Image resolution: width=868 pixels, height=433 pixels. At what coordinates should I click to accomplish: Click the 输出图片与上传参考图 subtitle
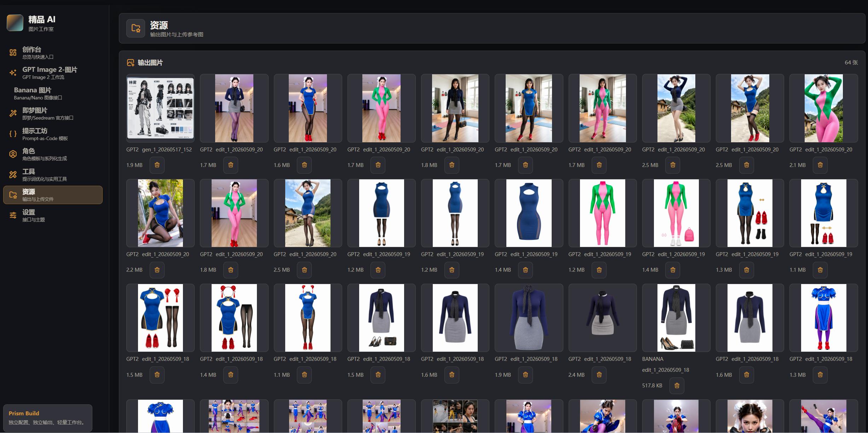(x=177, y=34)
